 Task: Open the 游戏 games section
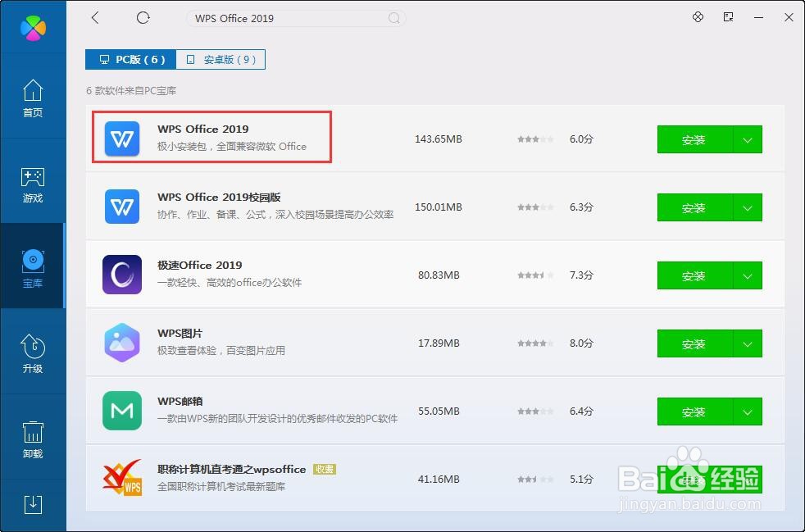point(33,184)
